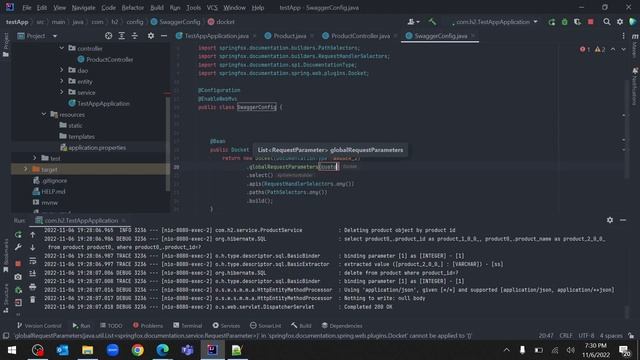Select opened file locate icon in Project panel
This screenshot has width=640, height=360.
point(109,36)
